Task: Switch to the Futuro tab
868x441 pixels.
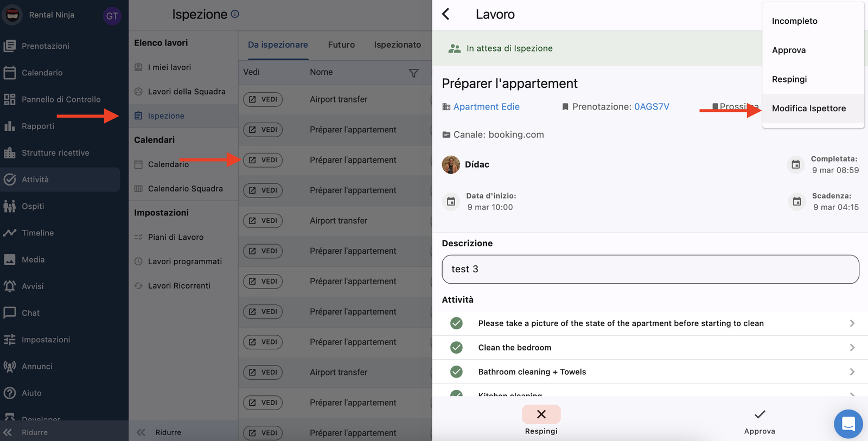Action: [341, 45]
